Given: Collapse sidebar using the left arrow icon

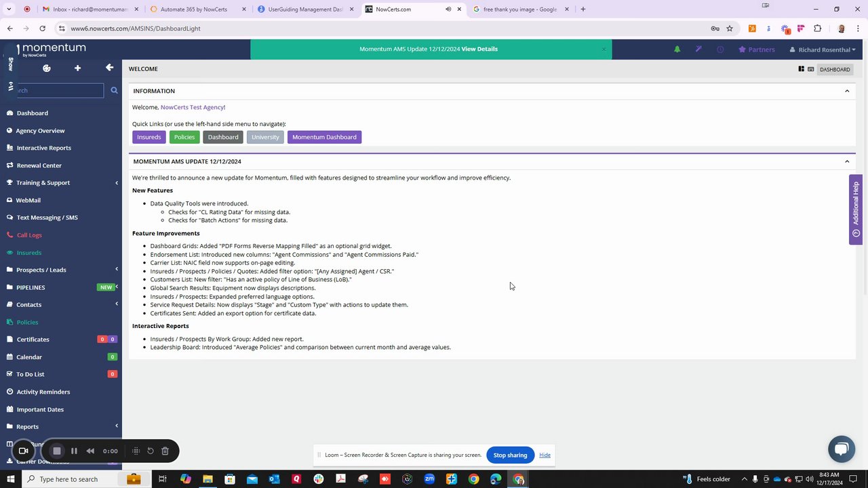Looking at the screenshot, I should (x=109, y=67).
